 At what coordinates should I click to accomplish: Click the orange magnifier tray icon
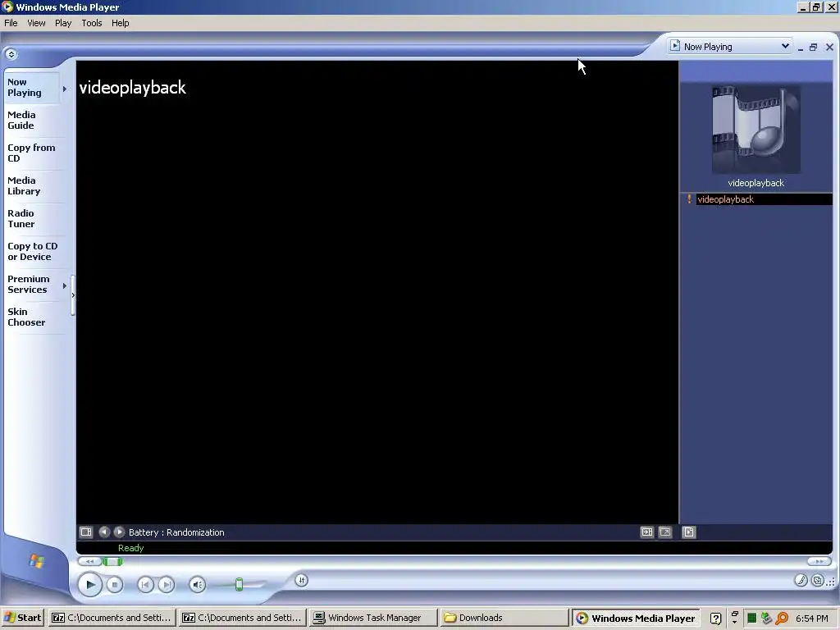782,619
